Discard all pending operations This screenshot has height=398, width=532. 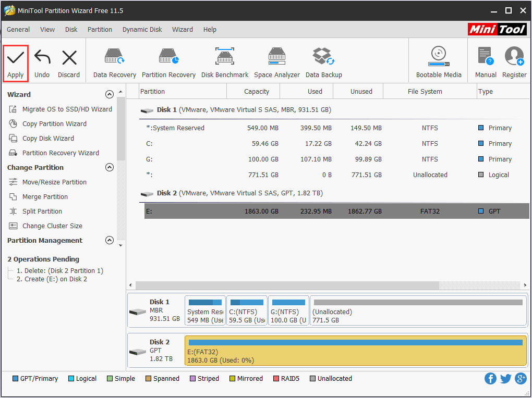69,64
